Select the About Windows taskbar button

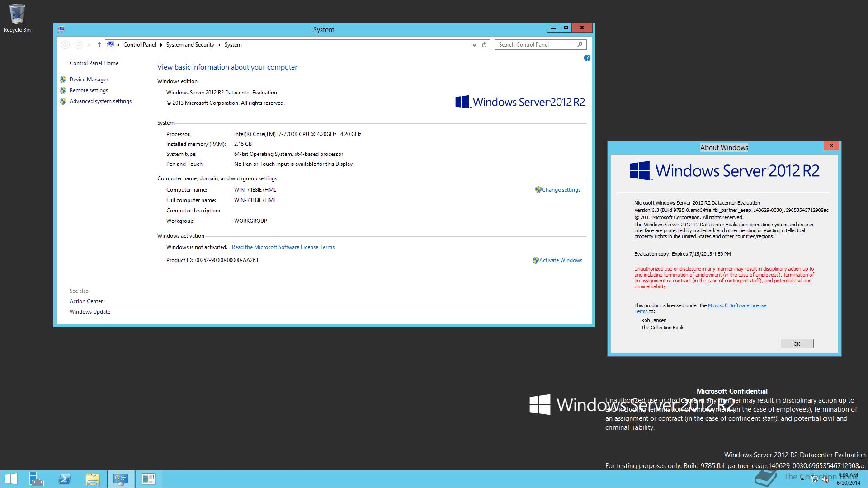[148, 479]
